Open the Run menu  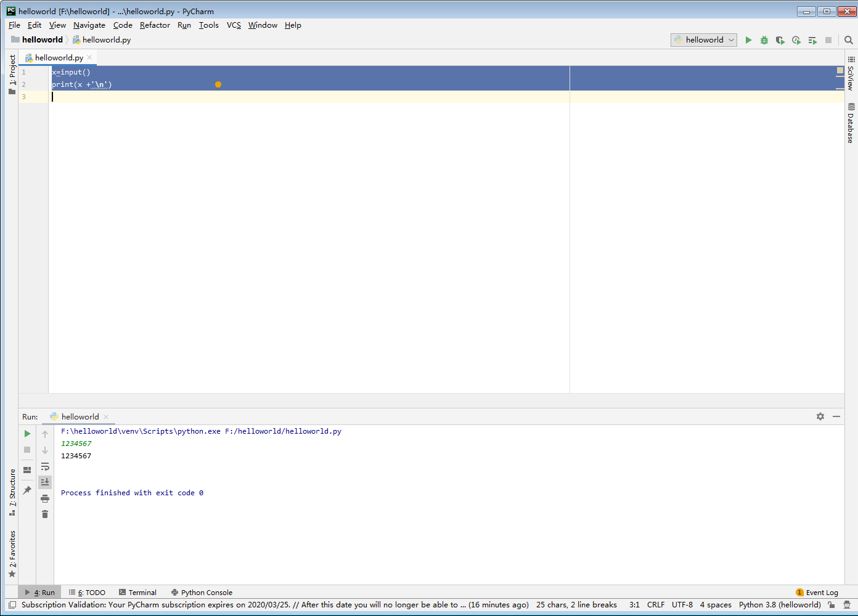[184, 25]
